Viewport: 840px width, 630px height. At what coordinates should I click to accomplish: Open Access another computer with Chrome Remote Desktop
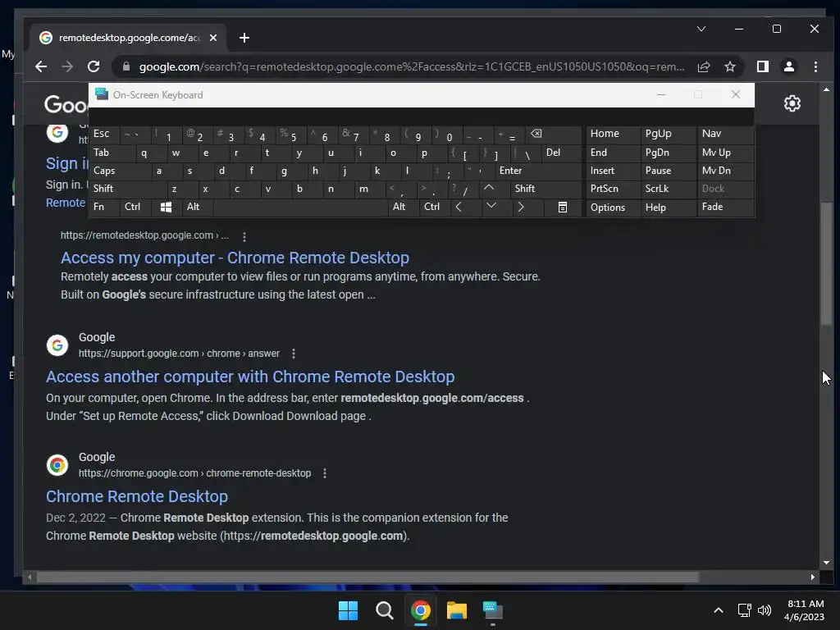pos(250,377)
